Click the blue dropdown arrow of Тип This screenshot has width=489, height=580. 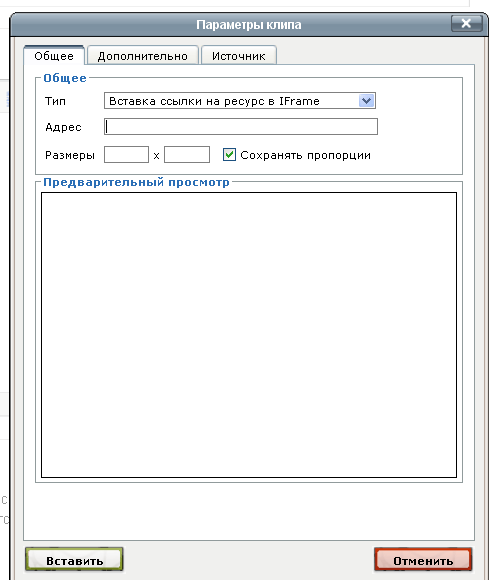pyautogui.click(x=366, y=101)
